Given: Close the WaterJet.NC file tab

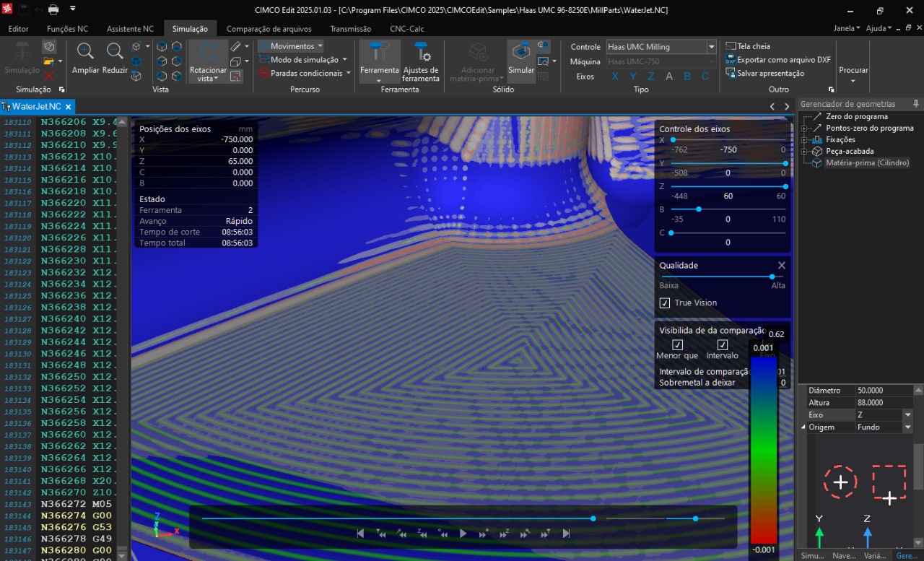Looking at the screenshot, I should click(x=68, y=107).
